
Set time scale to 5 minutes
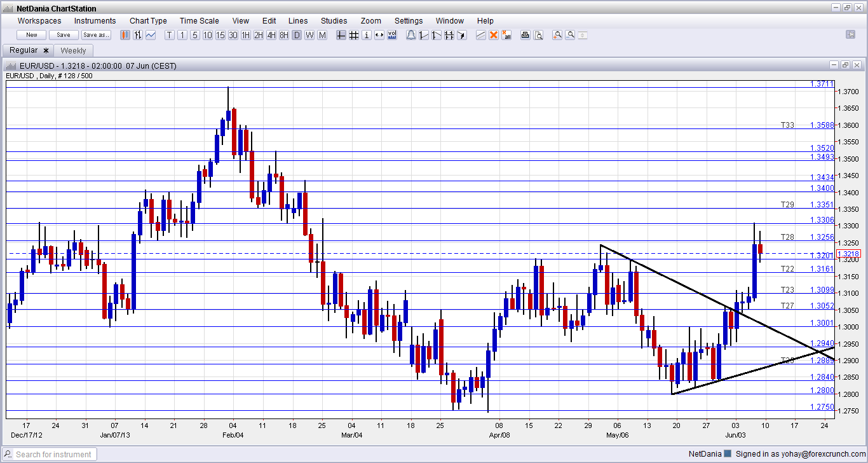pos(195,35)
